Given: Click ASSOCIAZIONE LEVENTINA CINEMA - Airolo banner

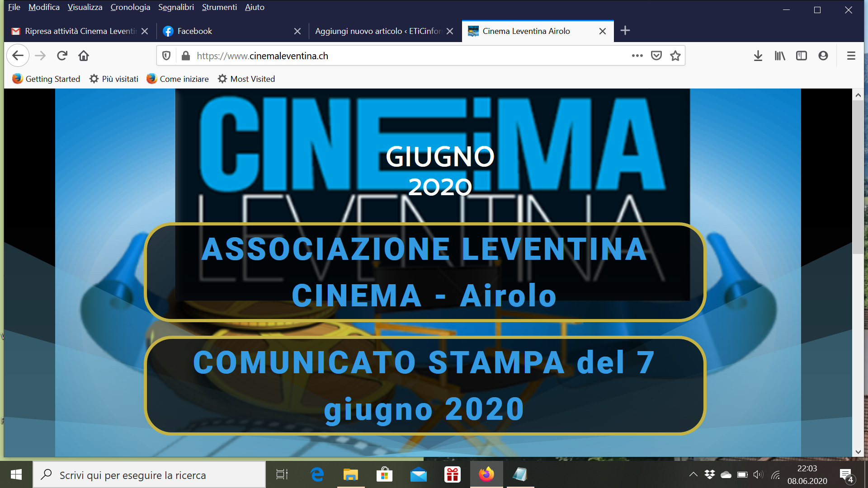Looking at the screenshot, I should click(425, 272).
